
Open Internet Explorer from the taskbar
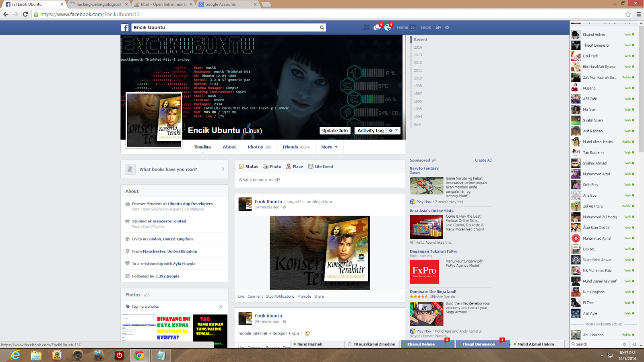[15, 355]
